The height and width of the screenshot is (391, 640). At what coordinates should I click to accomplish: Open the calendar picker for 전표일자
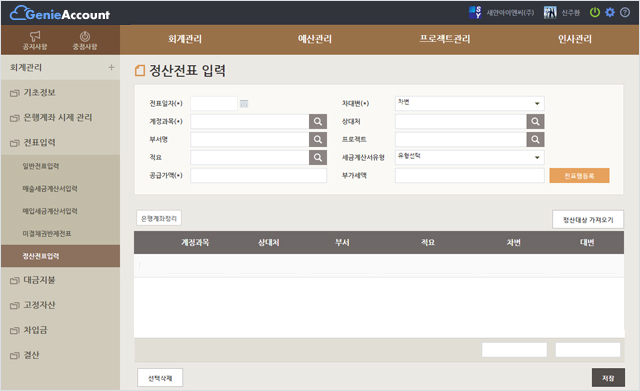point(244,104)
